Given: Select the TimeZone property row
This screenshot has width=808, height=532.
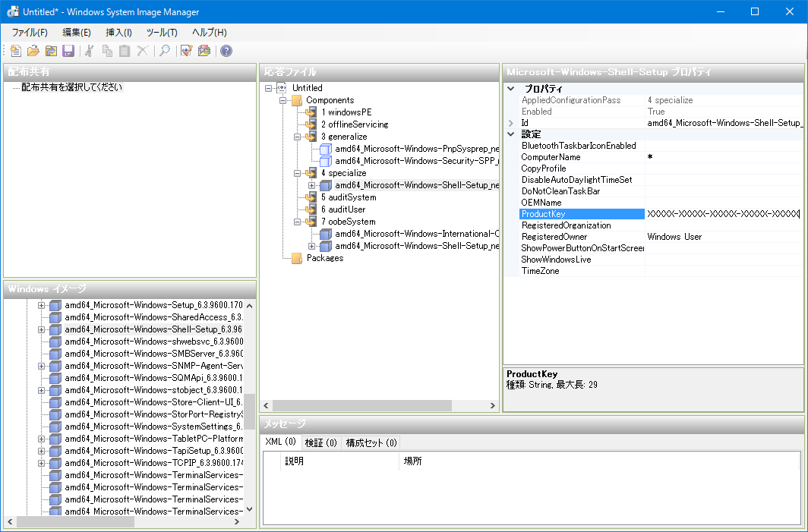Looking at the screenshot, I should point(661,271).
